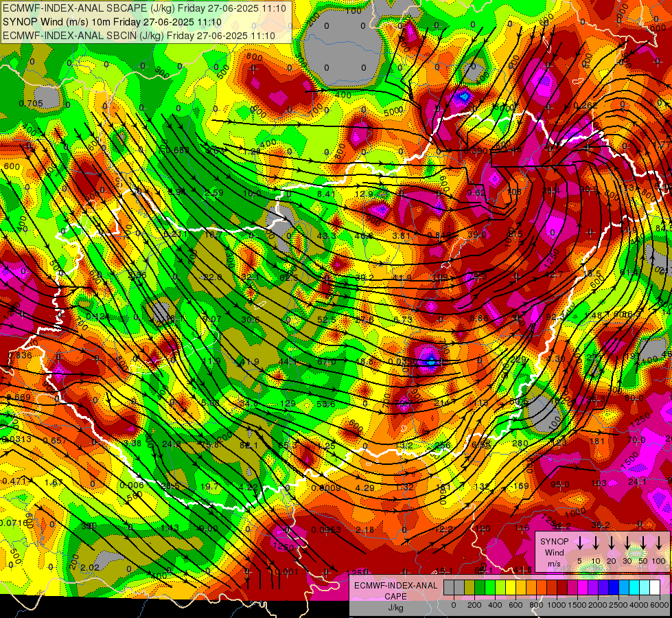Pick the cyan legend swatch left of 4000
This screenshot has height=618, width=672.
tap(634, 587)
